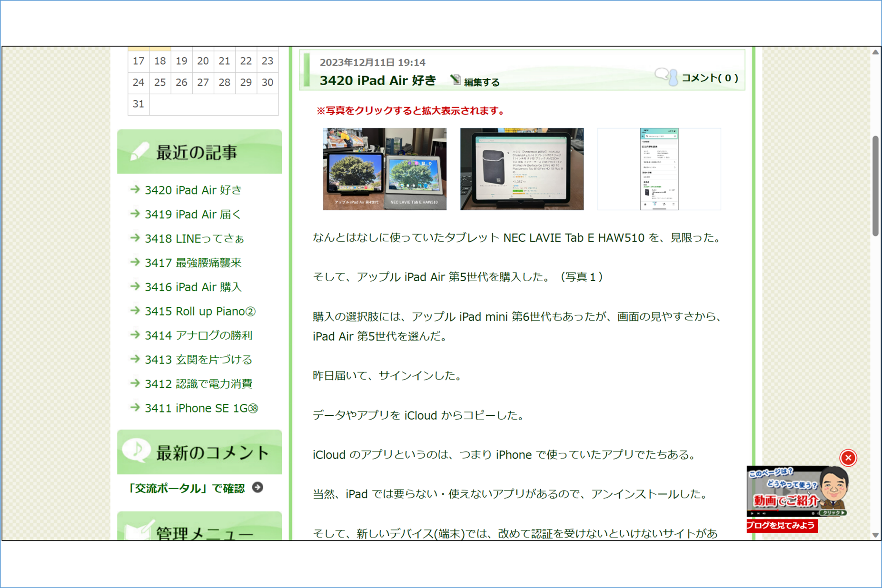Click the 最近の記事 section header
Viewport: 882px width, 588px height.
click(199, 152)
